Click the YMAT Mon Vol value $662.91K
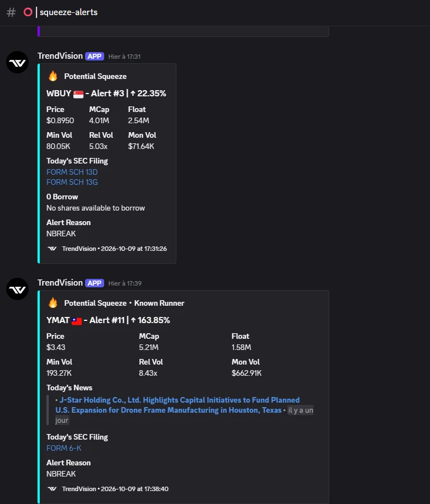430x504 pixels. 246,373
